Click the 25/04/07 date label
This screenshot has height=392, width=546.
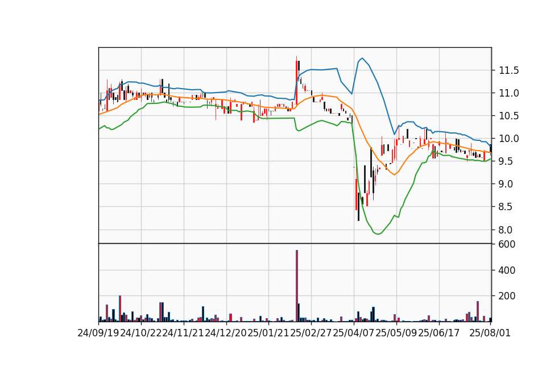354,333
